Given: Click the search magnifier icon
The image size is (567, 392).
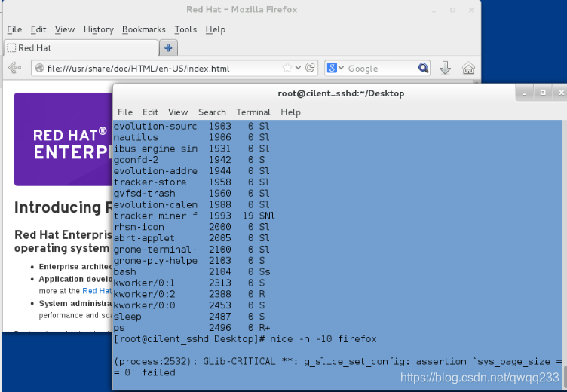Looking at the screenshot, I should pyautogui.click(x=423, y=68).
